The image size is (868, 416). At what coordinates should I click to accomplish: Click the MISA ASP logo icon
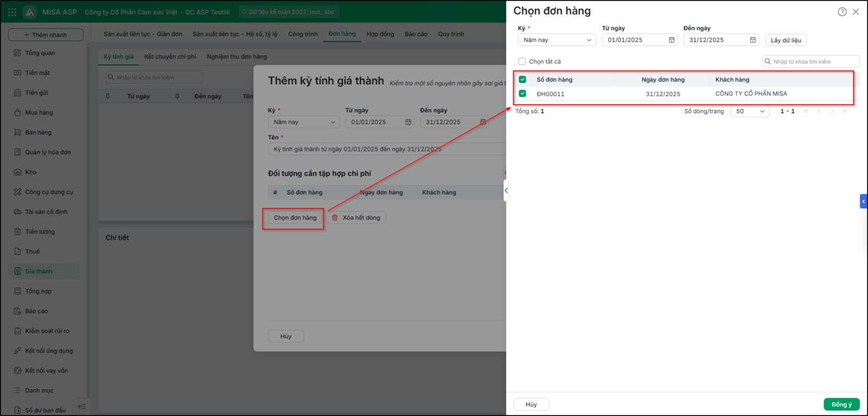pyautogui.click(x=30, y=12)
